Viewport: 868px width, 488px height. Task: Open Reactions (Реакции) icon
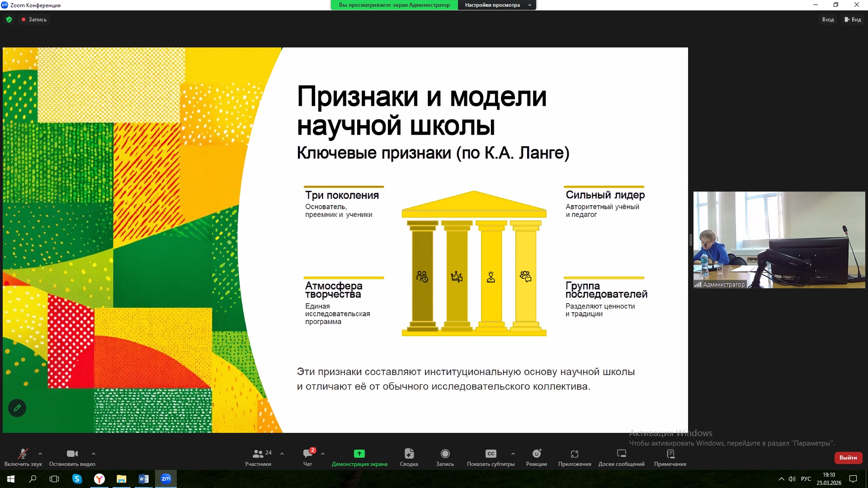tap(537, 454)
